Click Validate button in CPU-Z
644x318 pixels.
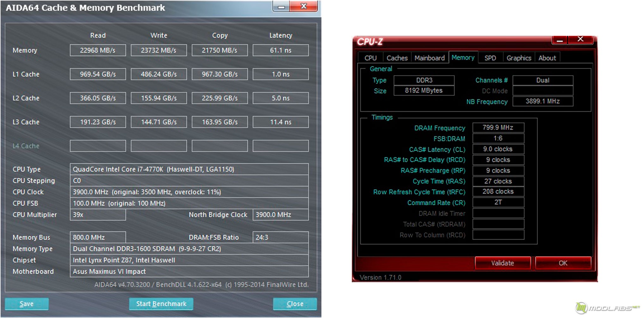503,263
